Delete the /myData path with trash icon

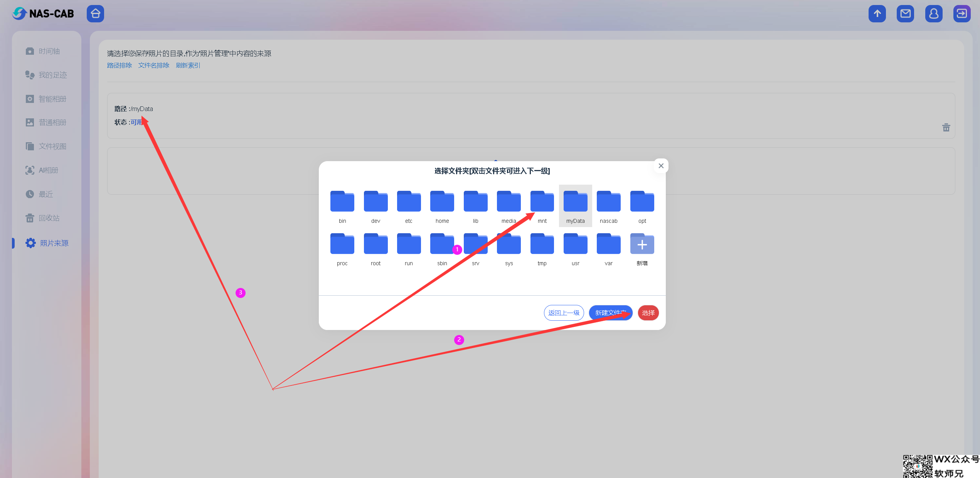coord(946,128)
